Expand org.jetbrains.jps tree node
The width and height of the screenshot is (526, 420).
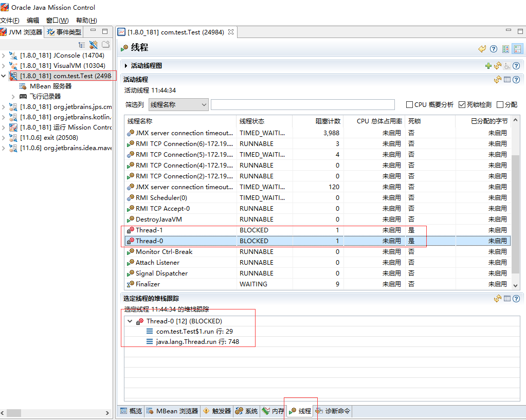coord(4,107)
